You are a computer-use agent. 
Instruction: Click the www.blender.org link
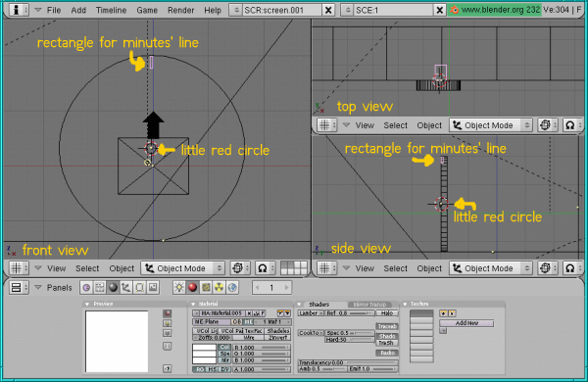click(x=494, y=10)
